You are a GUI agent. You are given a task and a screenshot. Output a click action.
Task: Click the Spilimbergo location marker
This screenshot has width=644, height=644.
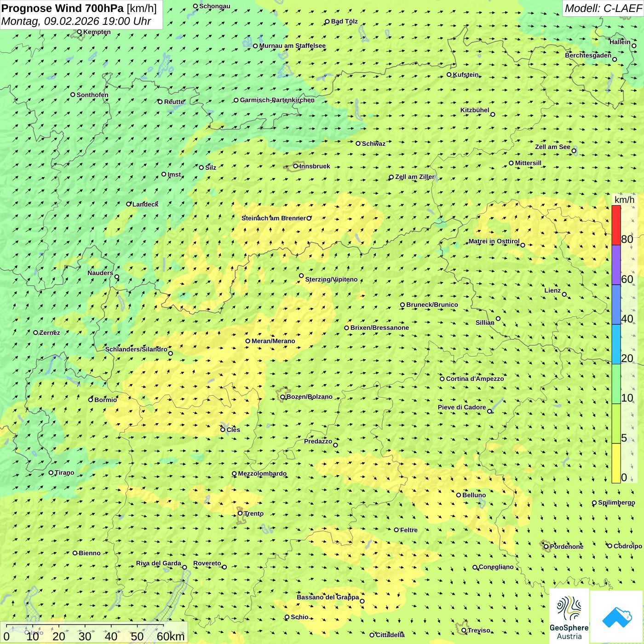(x=594, y=503)
